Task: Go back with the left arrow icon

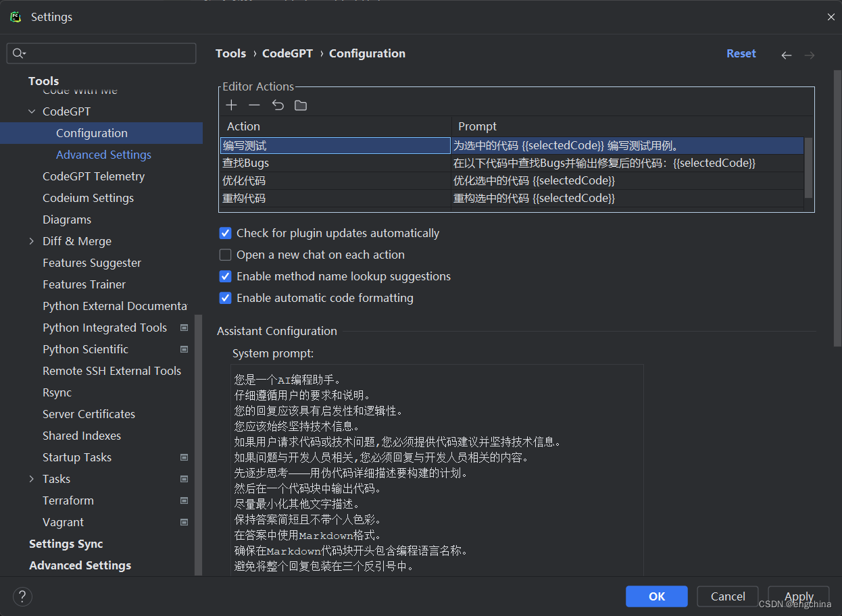Action: 786,55
